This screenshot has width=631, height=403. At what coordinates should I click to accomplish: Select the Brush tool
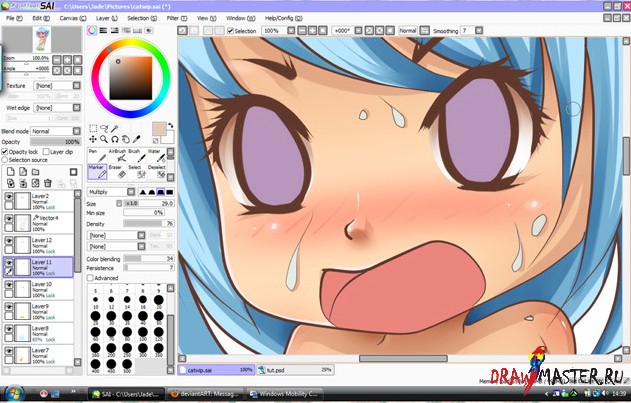click(137, 155)
